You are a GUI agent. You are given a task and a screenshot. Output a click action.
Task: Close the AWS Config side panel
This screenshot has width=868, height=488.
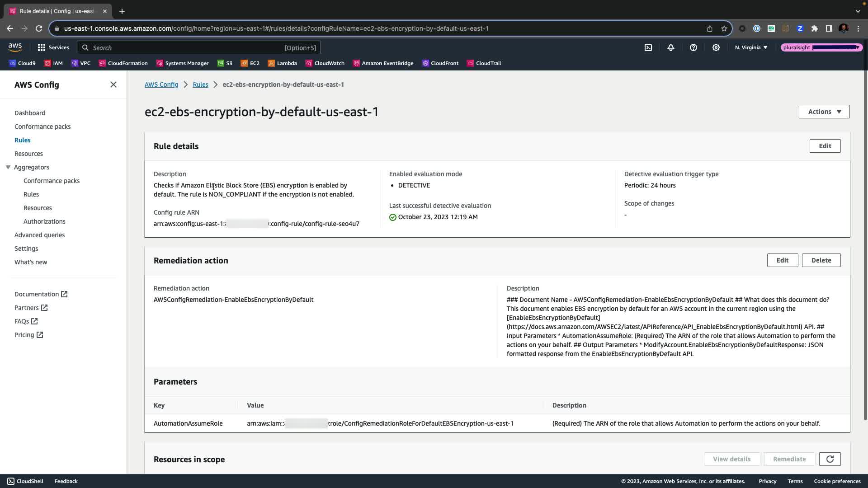pyautogui.click(x=113, y=84)
